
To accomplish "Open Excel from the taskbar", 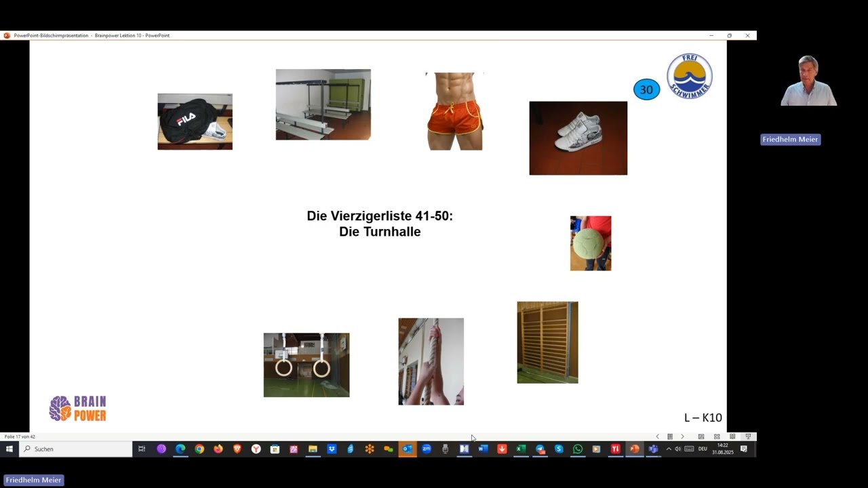I will point(521,449).
